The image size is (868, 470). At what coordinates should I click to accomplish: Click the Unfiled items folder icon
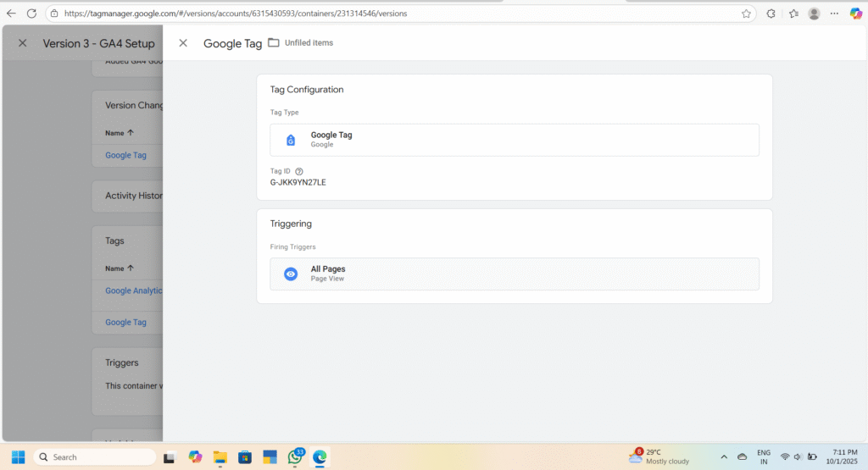click(273, 43)
